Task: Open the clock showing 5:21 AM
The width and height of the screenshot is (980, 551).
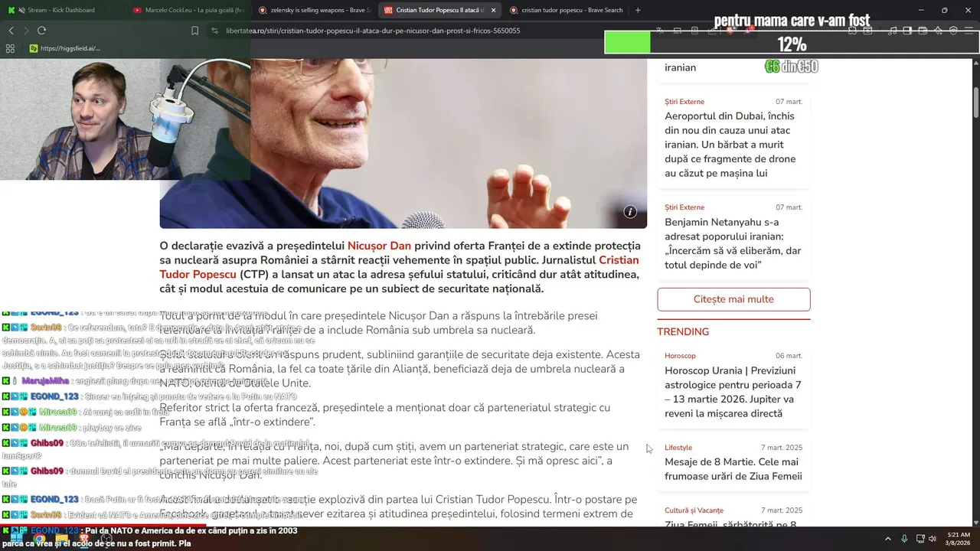Action: (959, 539)
